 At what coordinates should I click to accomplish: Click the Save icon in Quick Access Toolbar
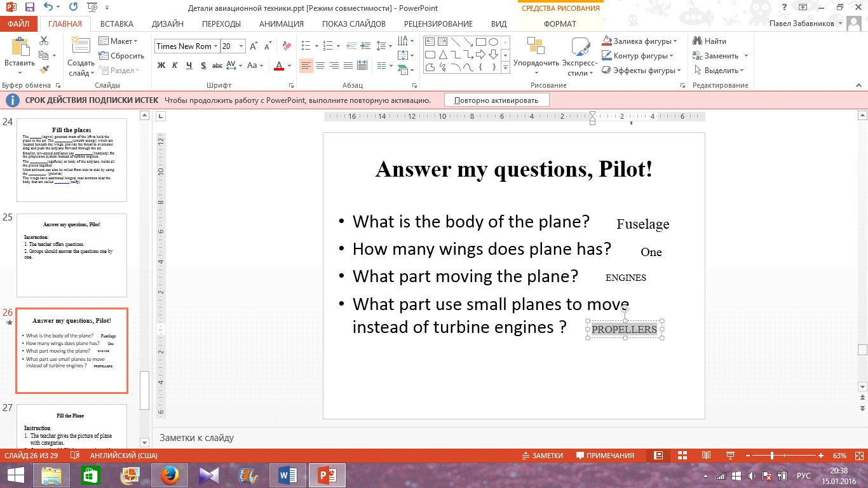click(29, 8)
